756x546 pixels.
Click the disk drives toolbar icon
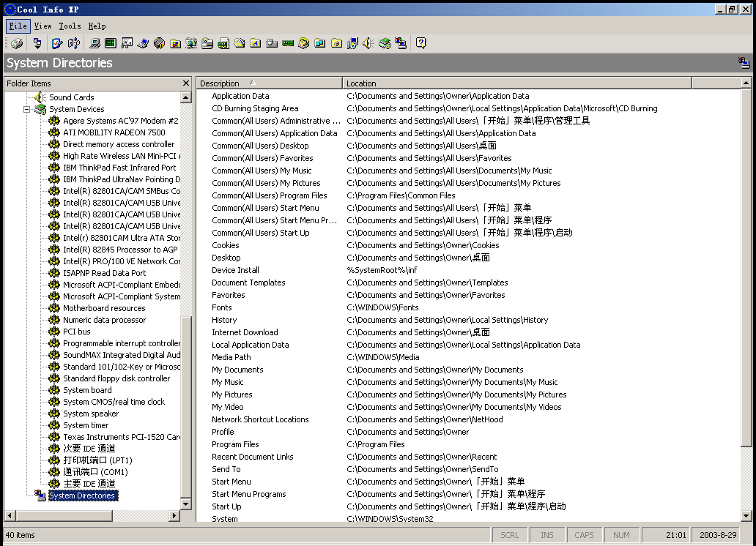coord(207,43)
